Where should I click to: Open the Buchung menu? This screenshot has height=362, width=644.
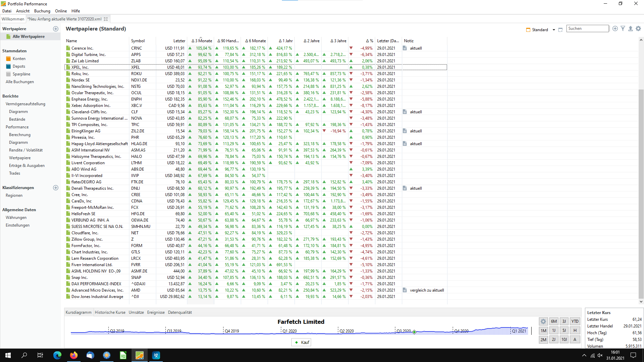click(42, 11)
